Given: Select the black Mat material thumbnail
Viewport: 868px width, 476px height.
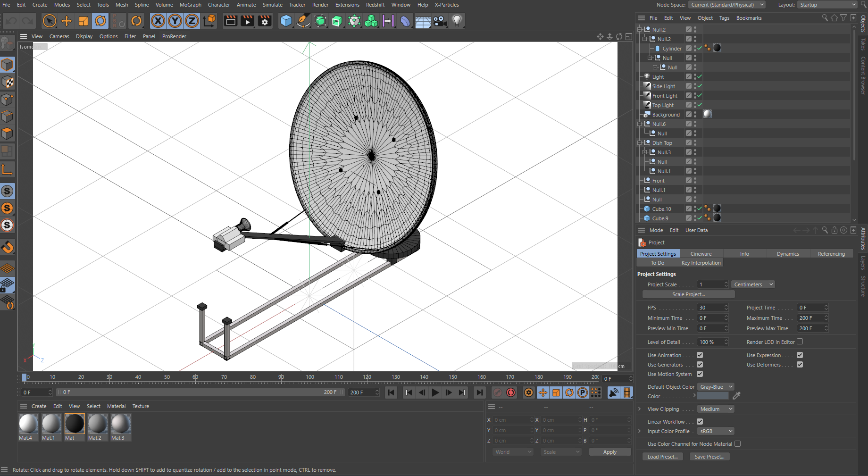Looking at the screenshot, I should click(x=75, y=424).
